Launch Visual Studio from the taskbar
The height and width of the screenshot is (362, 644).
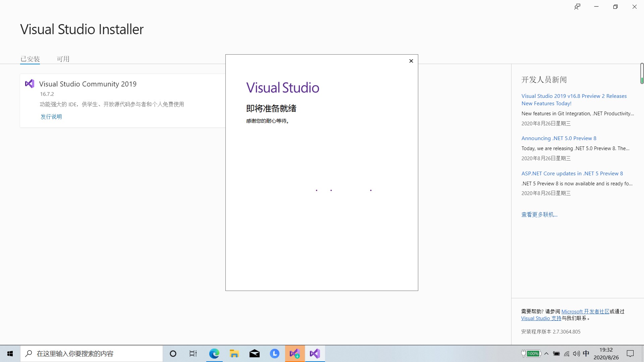(x=315, y=354)
